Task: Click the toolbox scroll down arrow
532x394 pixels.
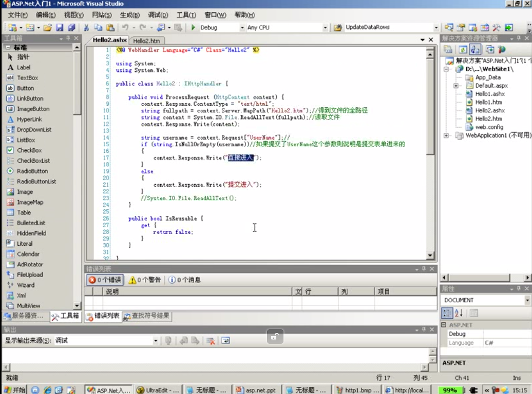Action: pyautogui.click(x=77, y=306)
